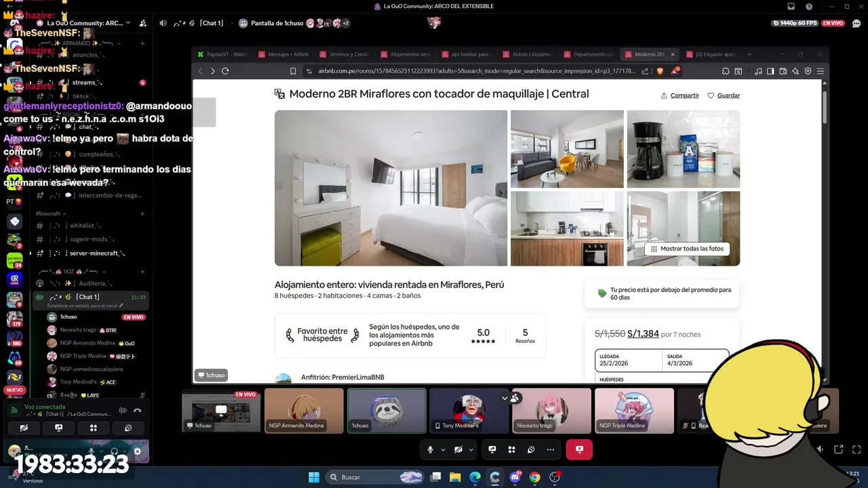The image size is (868, 488).
Task: Click the Guardar link
Action: point(728,96)
